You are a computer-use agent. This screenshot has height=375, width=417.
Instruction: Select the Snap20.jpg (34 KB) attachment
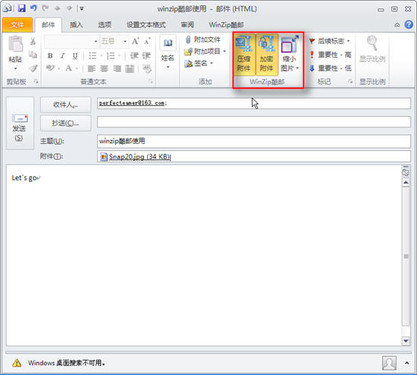tap(136, 157)
